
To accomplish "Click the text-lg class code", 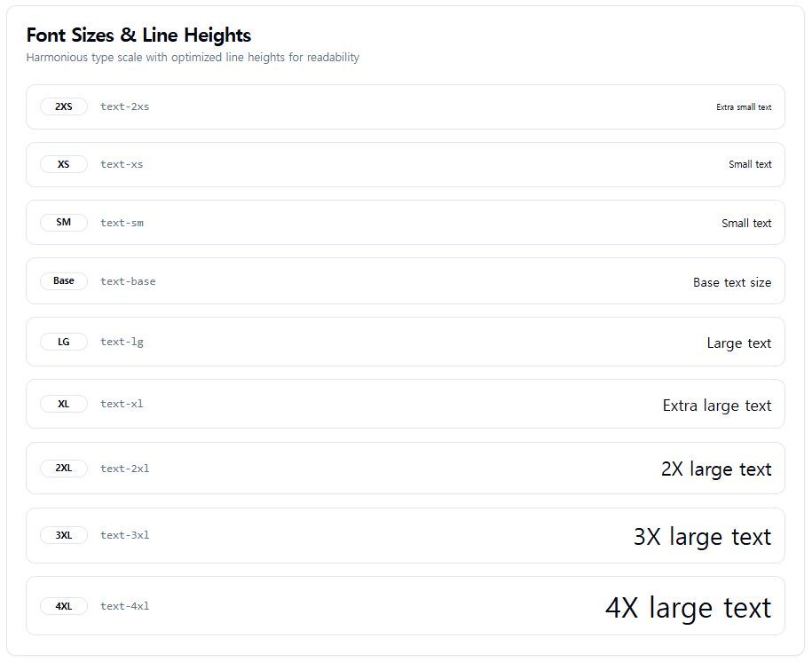I will coord(122,342).
